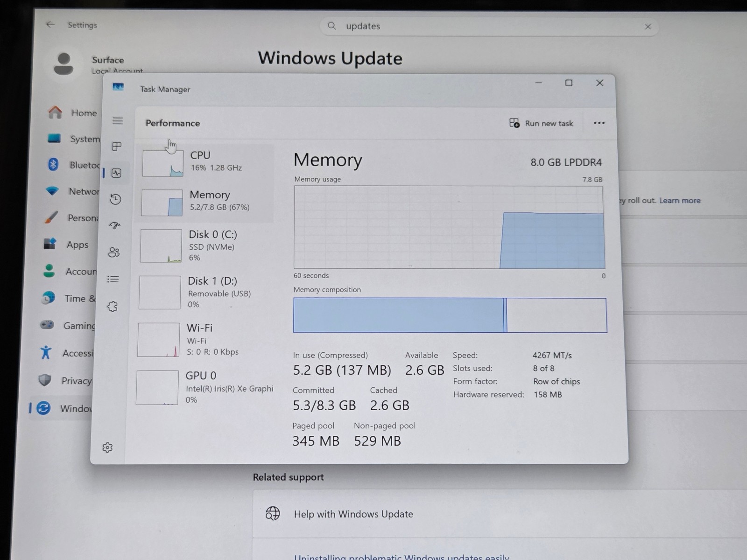The height and width of the screenshot is (560, 747).
Task: Select the Wi-Fi performance entry
Action: click(202, 339)
